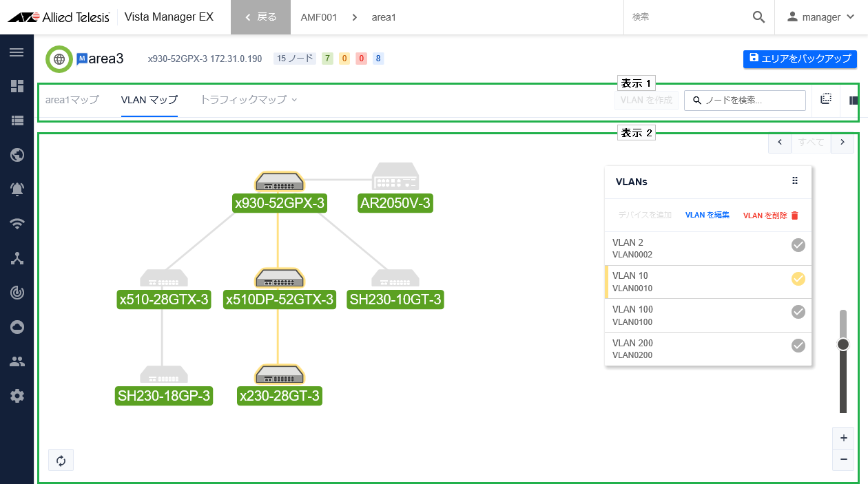The height and width of the screenshot is (484, 868).
Task: Click the VLAN を編集 link
Action: pos(707,215)
